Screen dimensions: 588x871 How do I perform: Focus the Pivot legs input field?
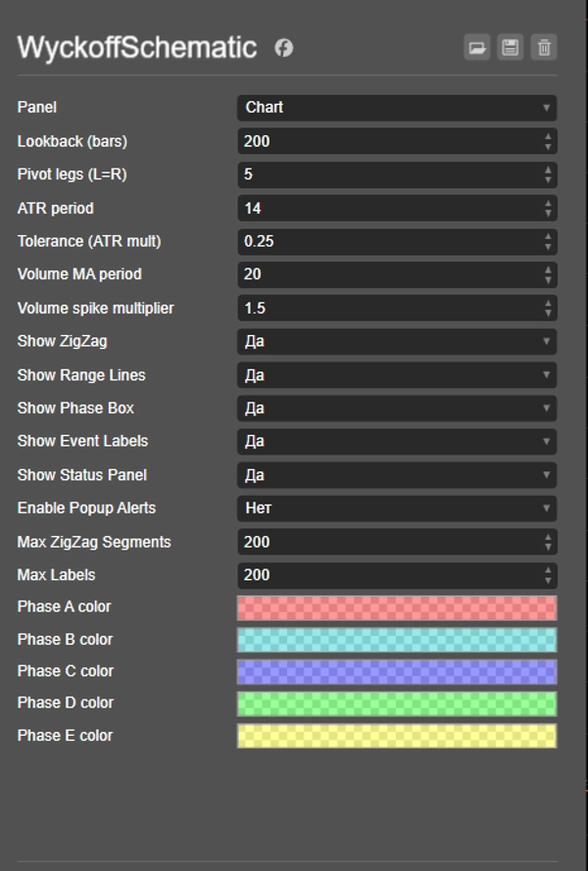pos(387,174)
